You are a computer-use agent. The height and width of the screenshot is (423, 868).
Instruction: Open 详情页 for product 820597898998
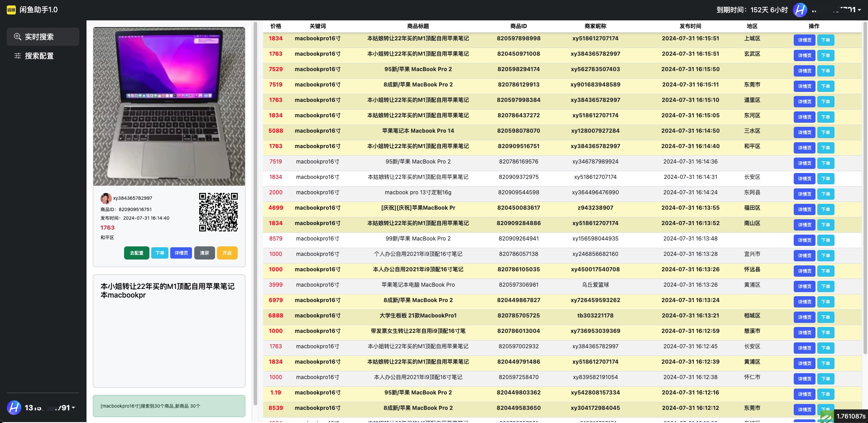pyautogui.click(x=805, y=40)
